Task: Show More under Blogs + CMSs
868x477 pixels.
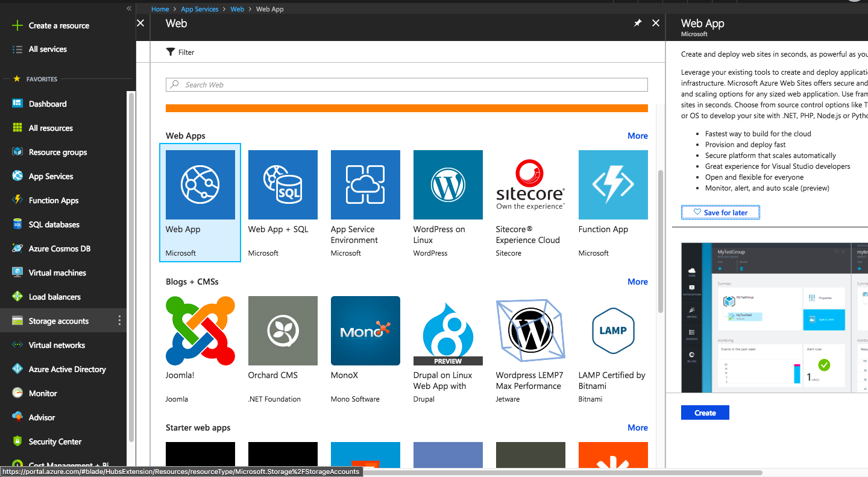Action: coord(638,282)
